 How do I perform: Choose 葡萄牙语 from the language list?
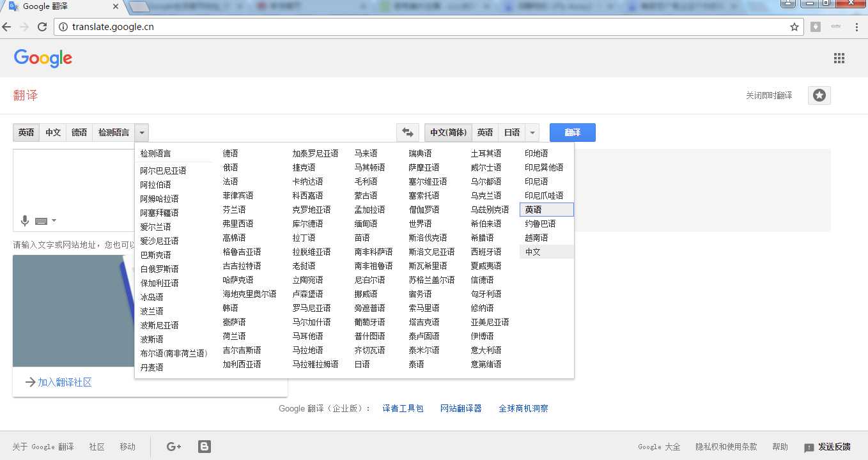[370, 322]
